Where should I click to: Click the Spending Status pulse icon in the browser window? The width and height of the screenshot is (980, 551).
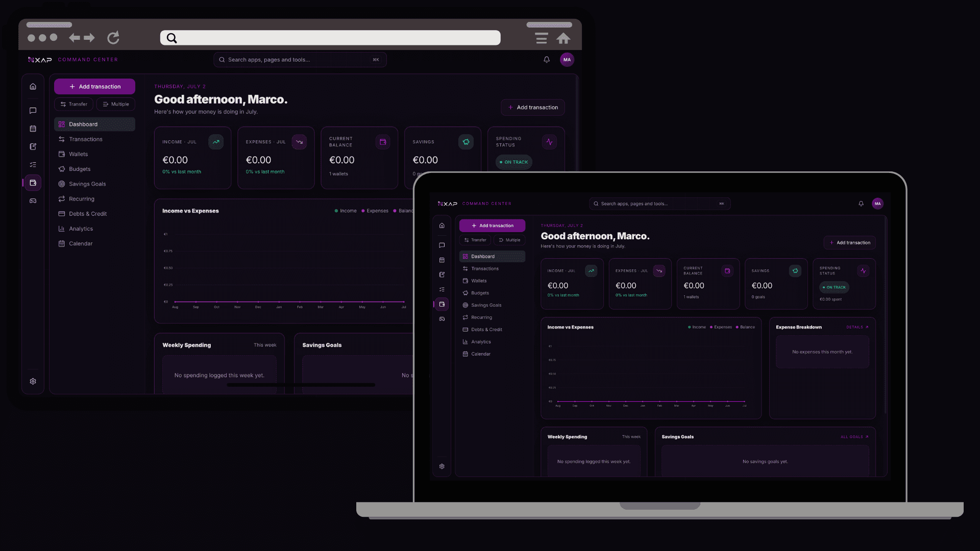[549, 142]
